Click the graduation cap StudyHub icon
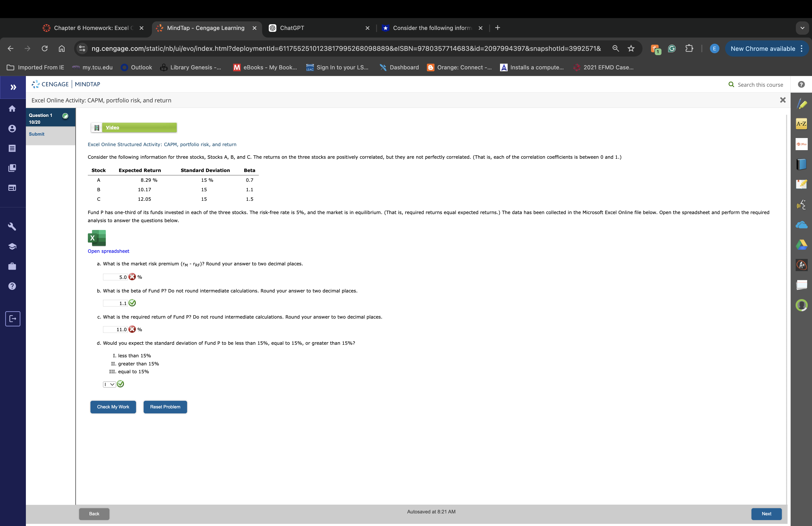Image resolution: width=812 pixels, height=526 pixels. coord(12,246)
